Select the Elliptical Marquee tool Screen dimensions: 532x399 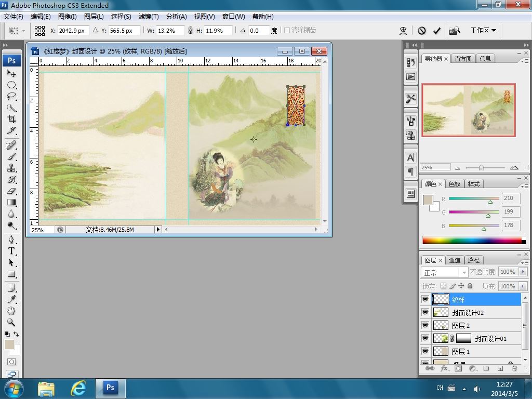pos(11,85)
